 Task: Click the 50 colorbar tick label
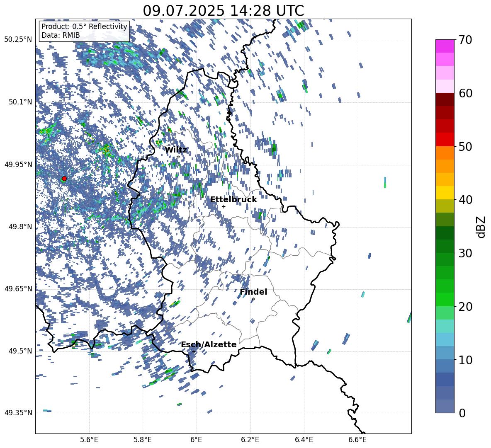pos(465,147)
